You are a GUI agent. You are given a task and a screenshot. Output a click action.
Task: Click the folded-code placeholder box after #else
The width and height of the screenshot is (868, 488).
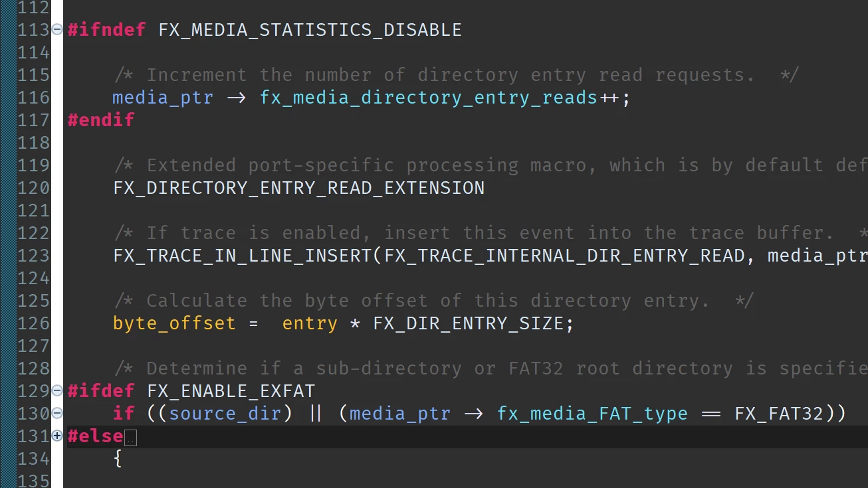pos(130,438)
